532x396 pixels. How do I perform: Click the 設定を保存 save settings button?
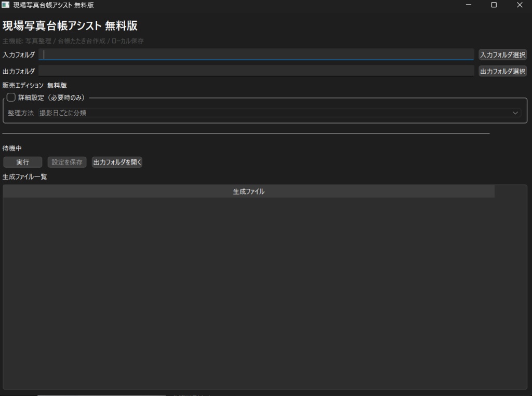(x=66, y=162)
